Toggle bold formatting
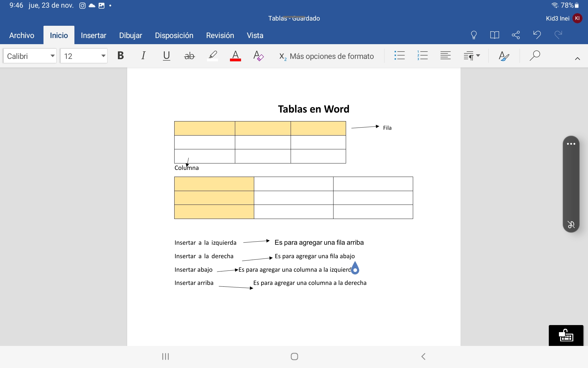 coord(120,56)
